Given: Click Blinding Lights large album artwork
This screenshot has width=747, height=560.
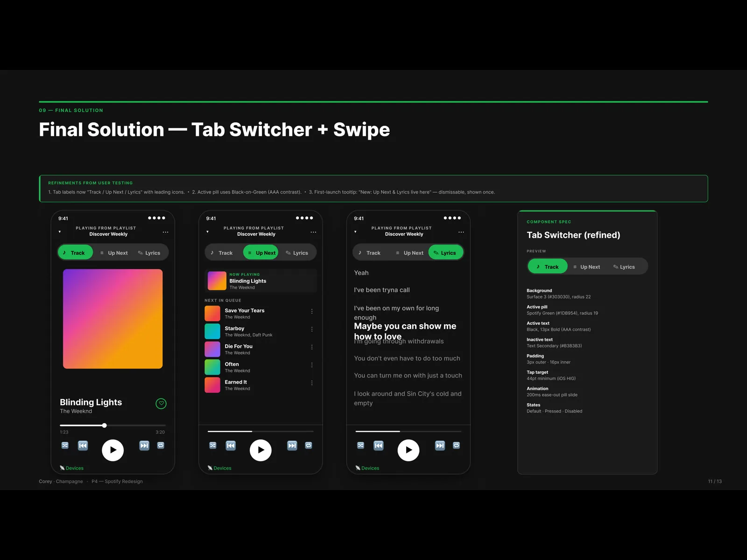Looking at the screenshot, I should click(x=113, y=319).
